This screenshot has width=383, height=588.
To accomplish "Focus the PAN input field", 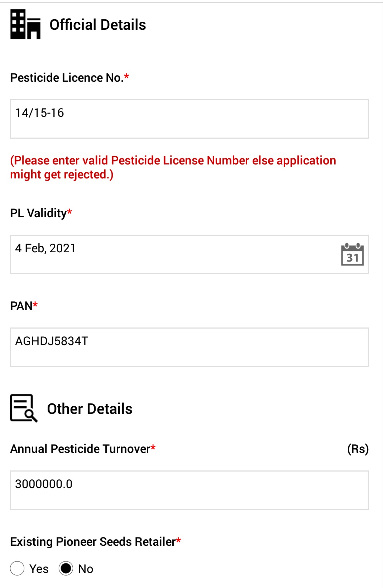I will (190, 347).
